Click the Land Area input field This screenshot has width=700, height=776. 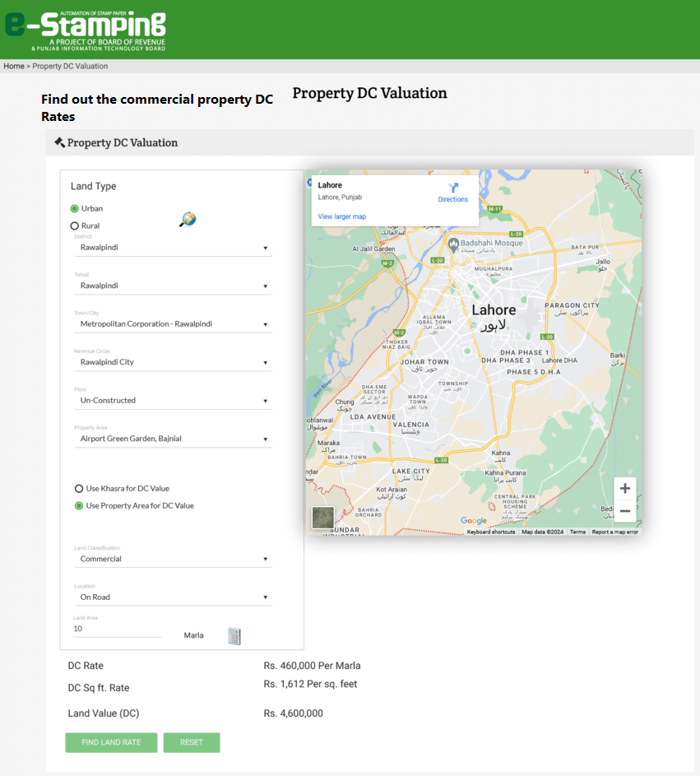coord(118,629)
